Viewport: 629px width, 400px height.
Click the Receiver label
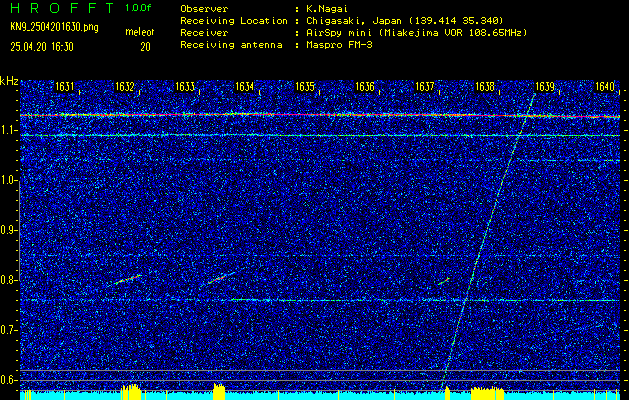[204, 33]
